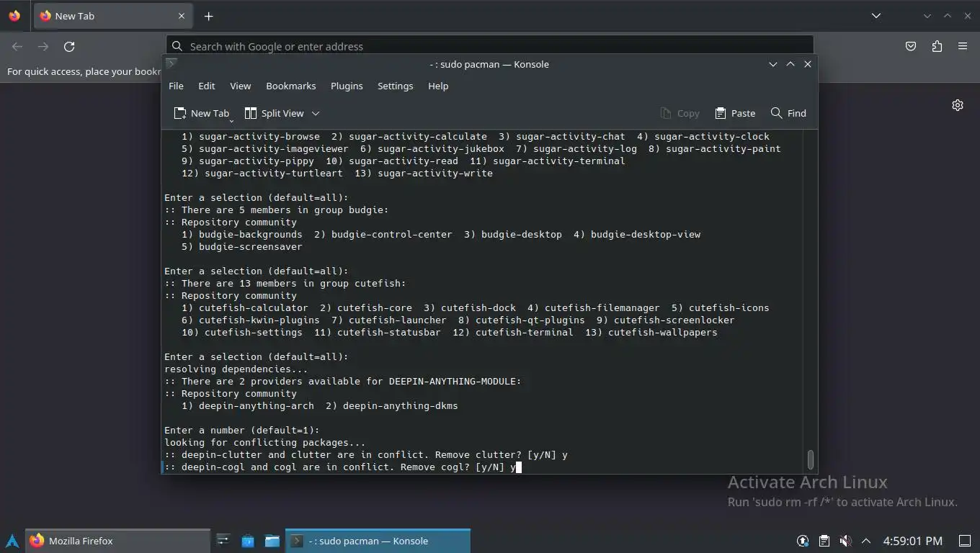Click 'deepin-anything-arch' in terminal output
Screen dimensions: 980x553
(257, 406)
